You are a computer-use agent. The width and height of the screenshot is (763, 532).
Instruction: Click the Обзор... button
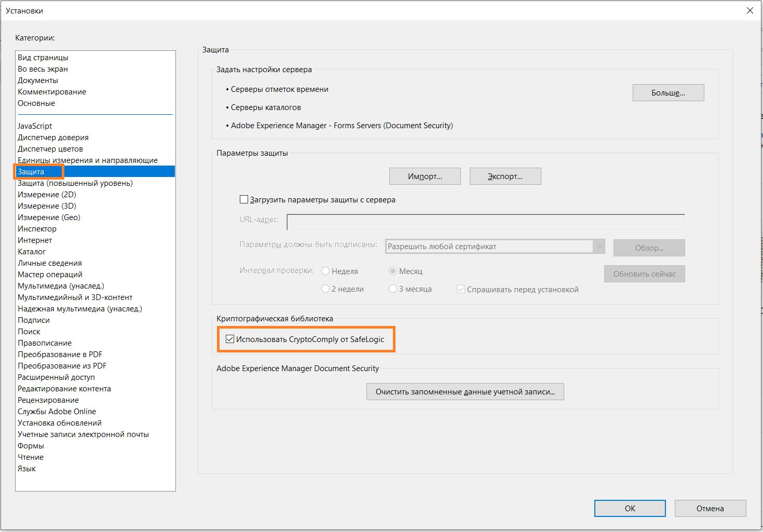pyautogui.click(x=649, y=248)
